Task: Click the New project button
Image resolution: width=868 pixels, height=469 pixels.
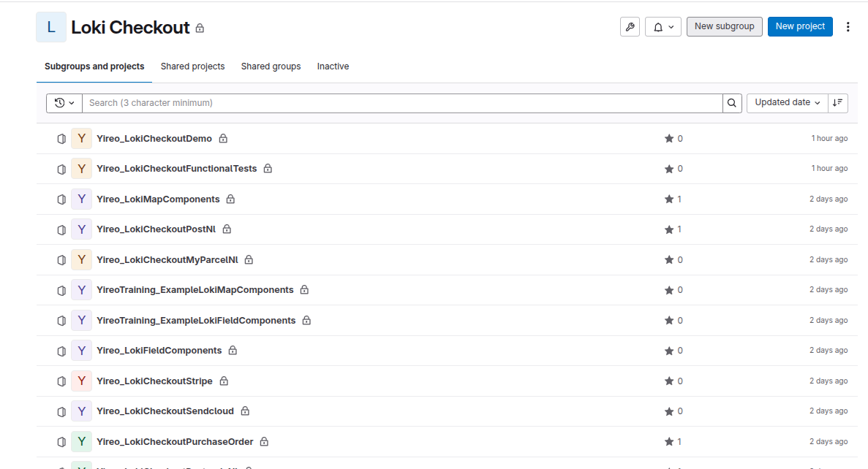Action: (x=800, y=26)
